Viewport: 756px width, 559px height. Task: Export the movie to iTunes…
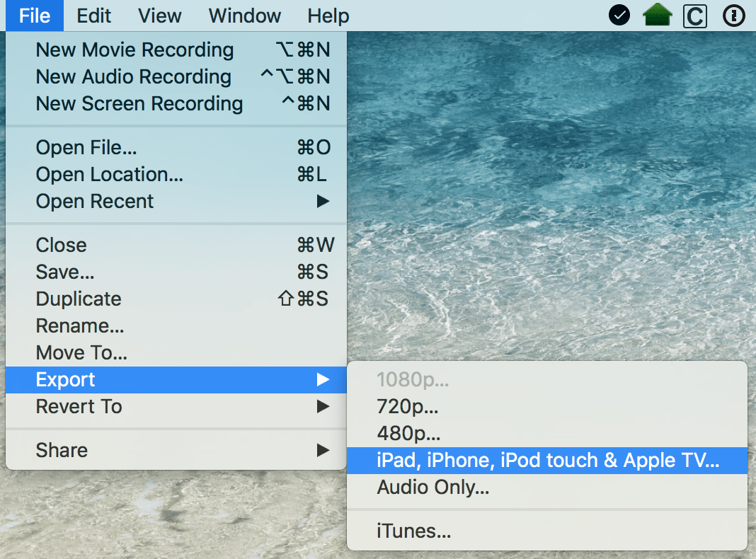click(547, 531)
